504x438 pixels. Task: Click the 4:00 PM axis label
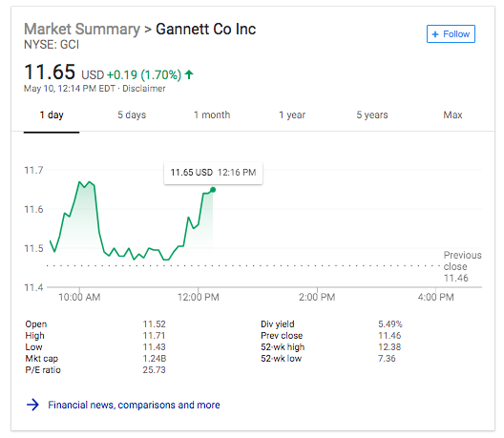[x=436, y=298]
